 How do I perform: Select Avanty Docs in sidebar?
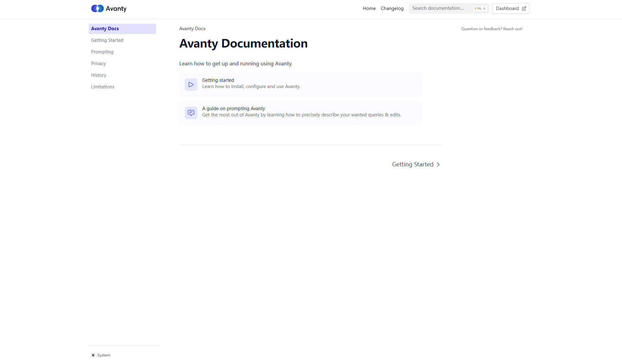coord(122,29)
